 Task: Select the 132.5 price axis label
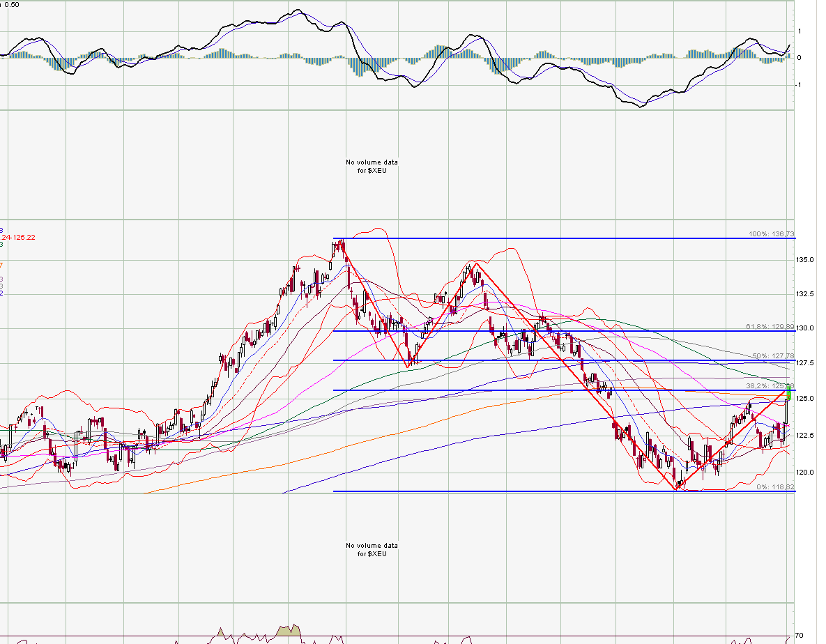804,294
